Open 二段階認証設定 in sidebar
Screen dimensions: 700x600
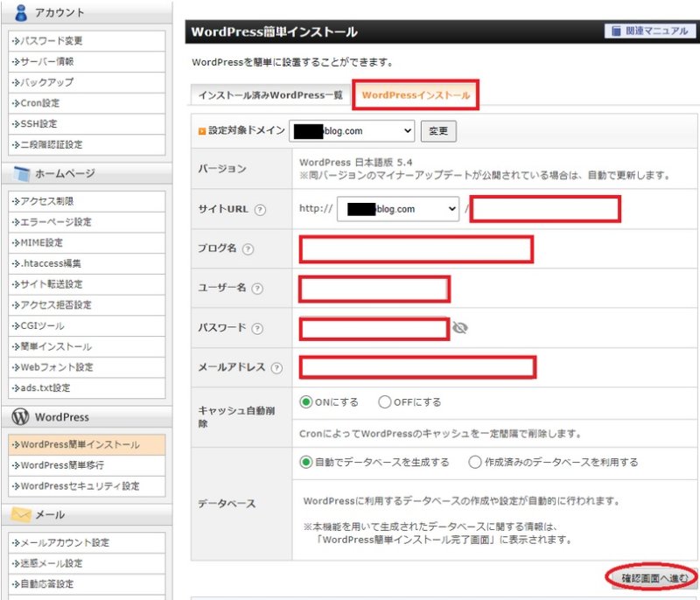pyautogui.click(x=87, y=144)
